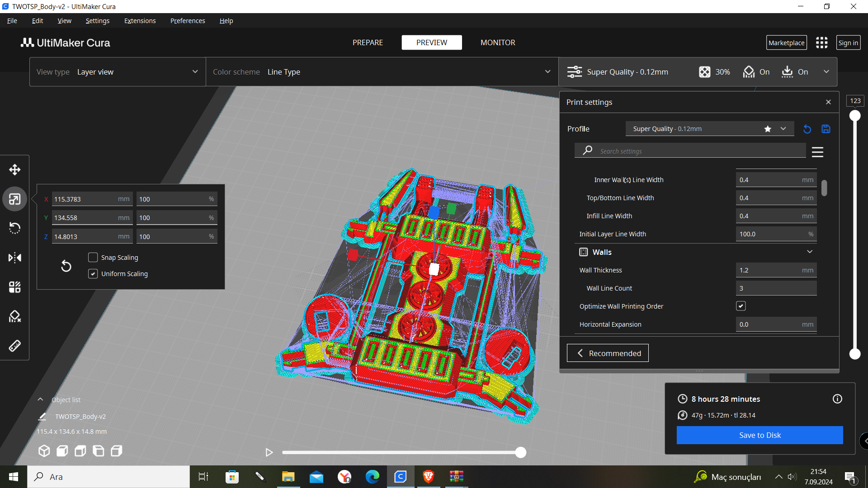868x488 pixels.
Task: Disable Uniform Scaling checkbox
Action: point(93,274)
